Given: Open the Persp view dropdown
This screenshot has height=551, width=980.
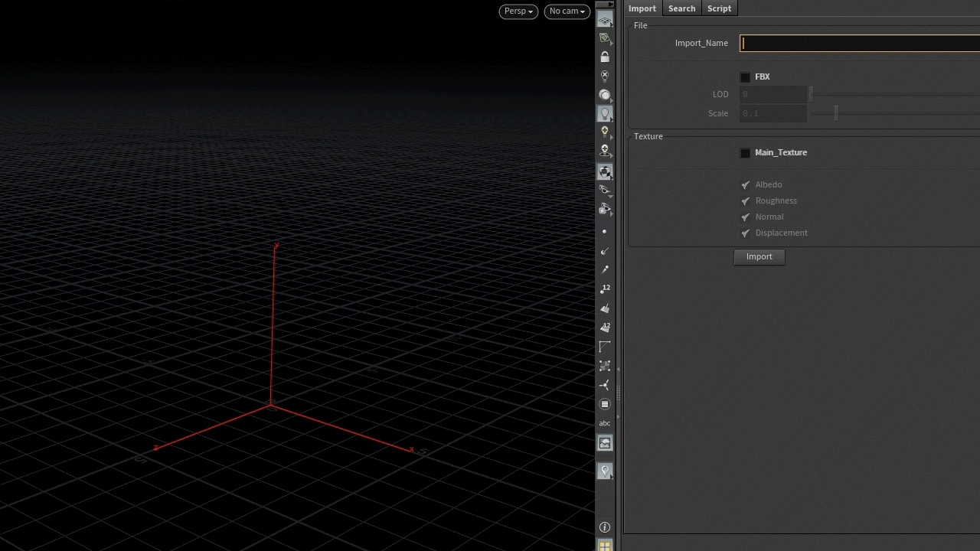Looking at the screenshot, I should 518,11.
